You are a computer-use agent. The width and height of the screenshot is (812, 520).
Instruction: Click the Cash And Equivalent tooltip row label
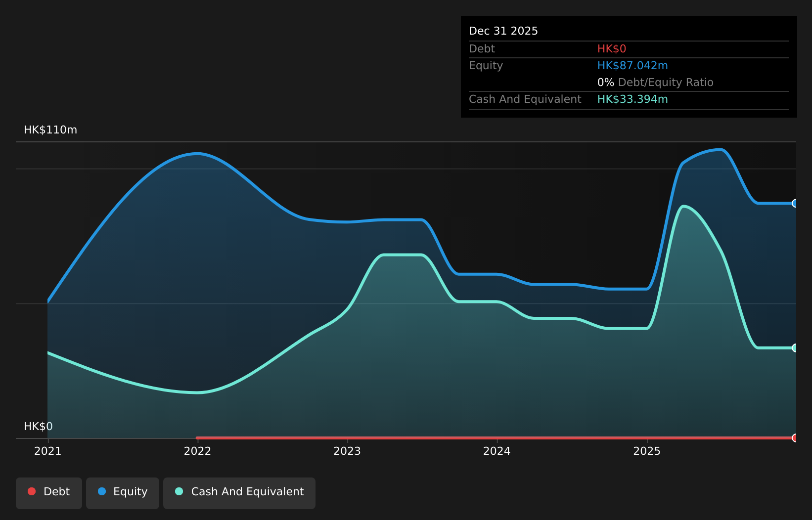coord(525,99)
